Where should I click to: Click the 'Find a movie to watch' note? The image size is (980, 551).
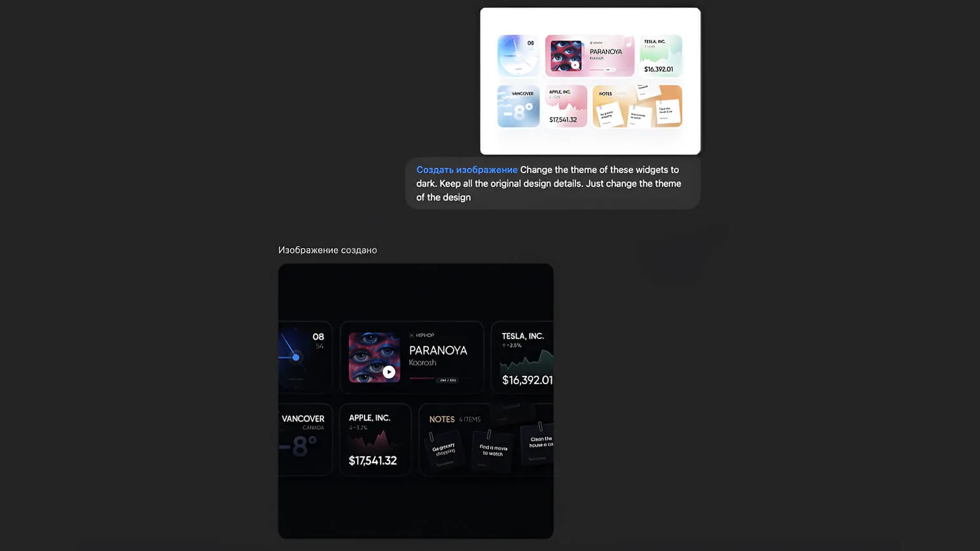tap(493, 450)
